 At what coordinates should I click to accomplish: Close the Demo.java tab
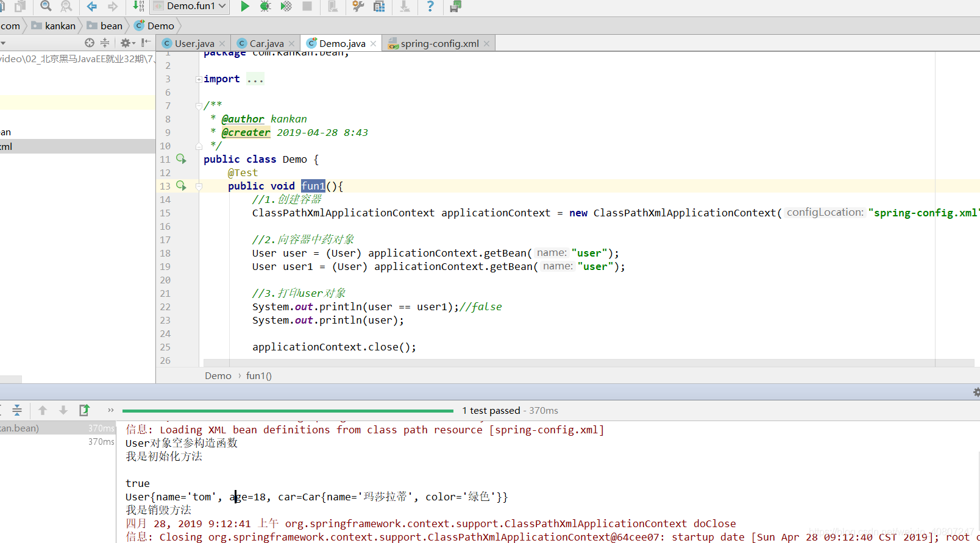click(373, 43)
